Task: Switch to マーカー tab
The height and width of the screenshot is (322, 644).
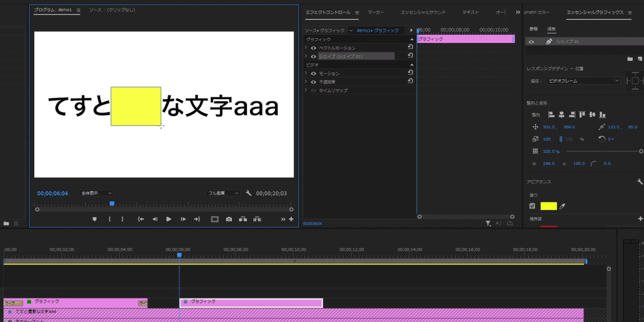Action: coord(376,12)
